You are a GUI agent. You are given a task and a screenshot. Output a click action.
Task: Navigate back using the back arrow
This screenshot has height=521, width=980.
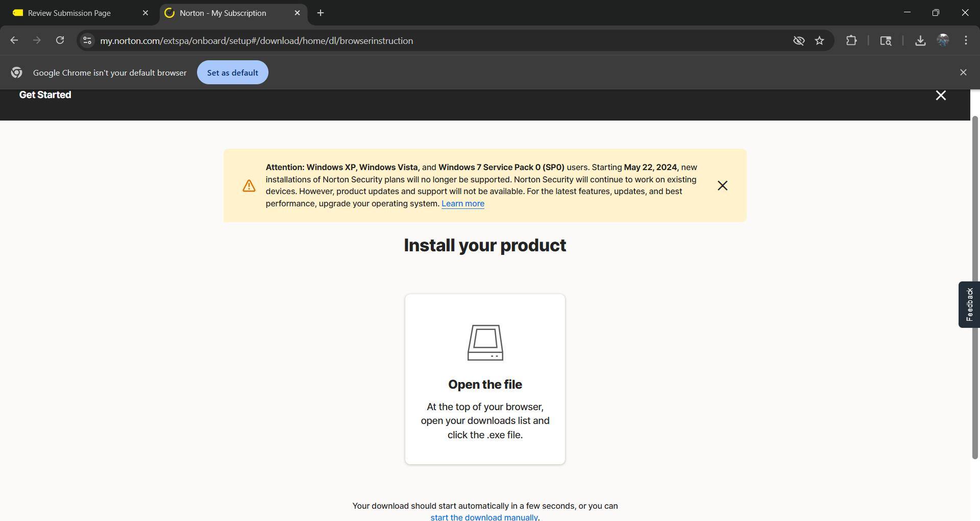pos(14,40)
